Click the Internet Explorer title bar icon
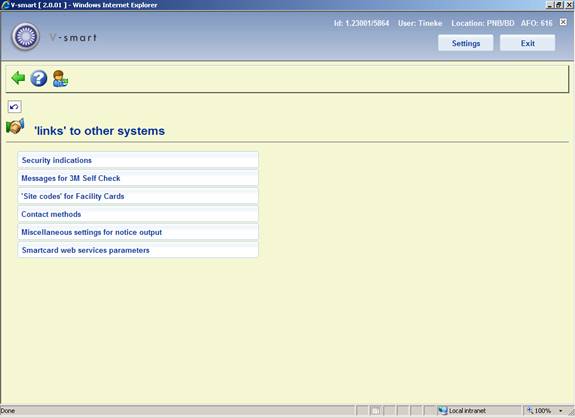This screenshot has height=418, width=575. point(5,5)
